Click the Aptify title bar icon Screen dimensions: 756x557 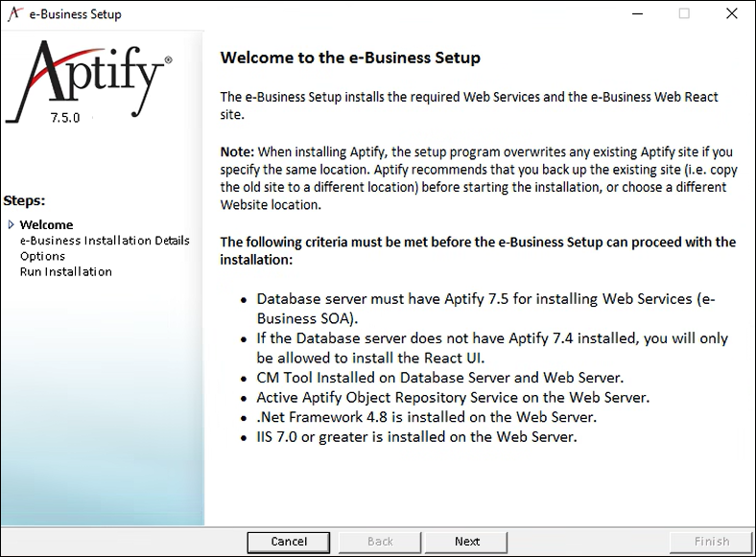15,14
